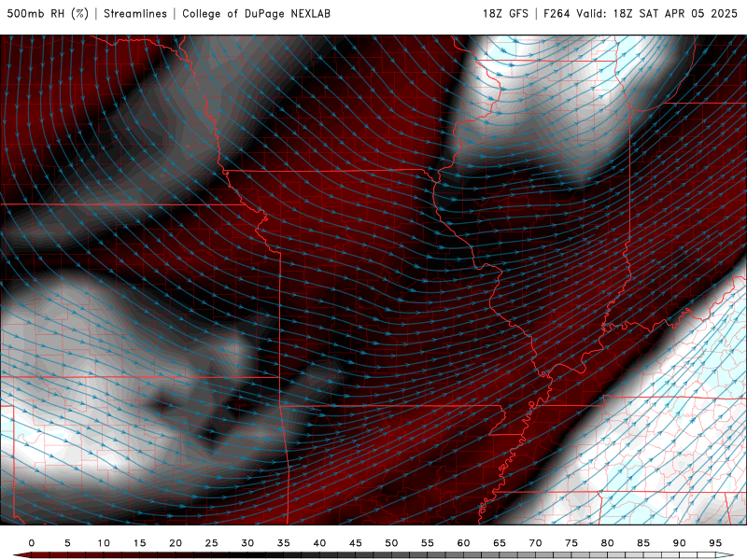Click the "500mb RH (%)" title text
747x560 pixels.
[48, 14]
